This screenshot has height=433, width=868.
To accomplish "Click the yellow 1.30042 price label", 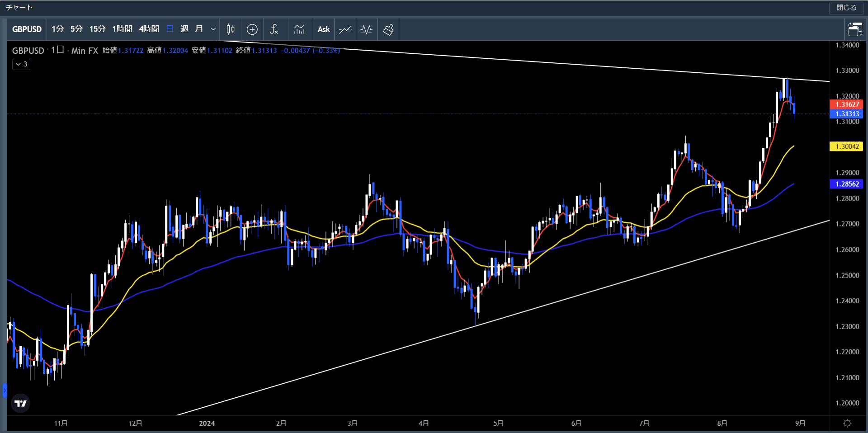I will [x=847, y=146].
